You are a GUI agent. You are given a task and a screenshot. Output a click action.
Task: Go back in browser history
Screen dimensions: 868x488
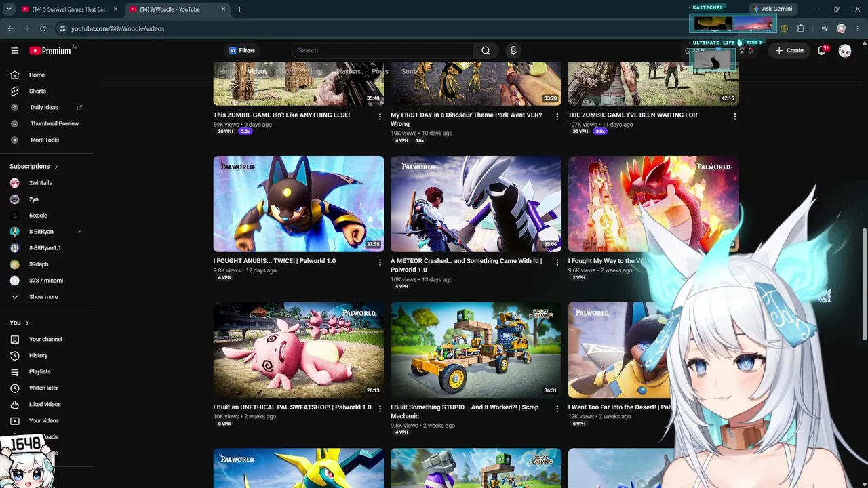[10, 28]
